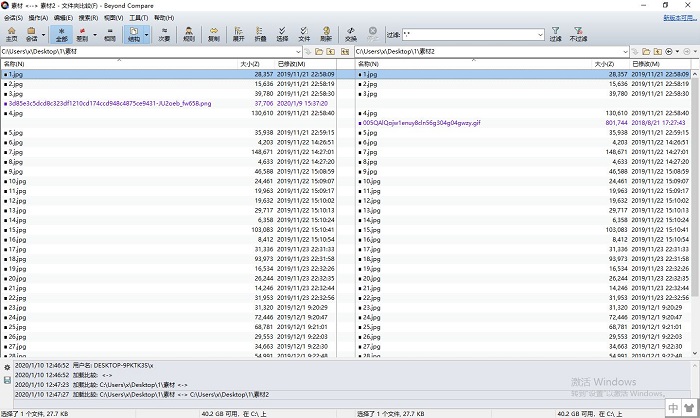Image resolution: width=700 pixels, height=418 pixels.
Task: Browse for folder in right path bar
Action: tap(646, 52)
